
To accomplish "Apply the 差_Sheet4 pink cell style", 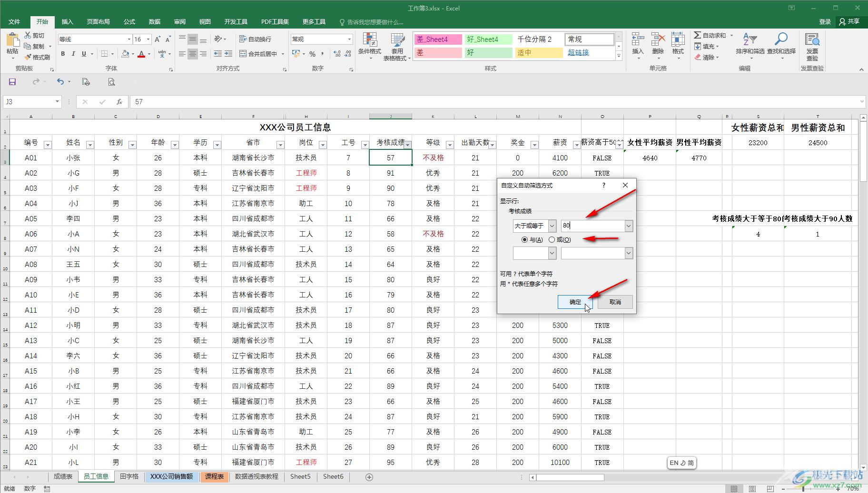I will click(437, 39).
